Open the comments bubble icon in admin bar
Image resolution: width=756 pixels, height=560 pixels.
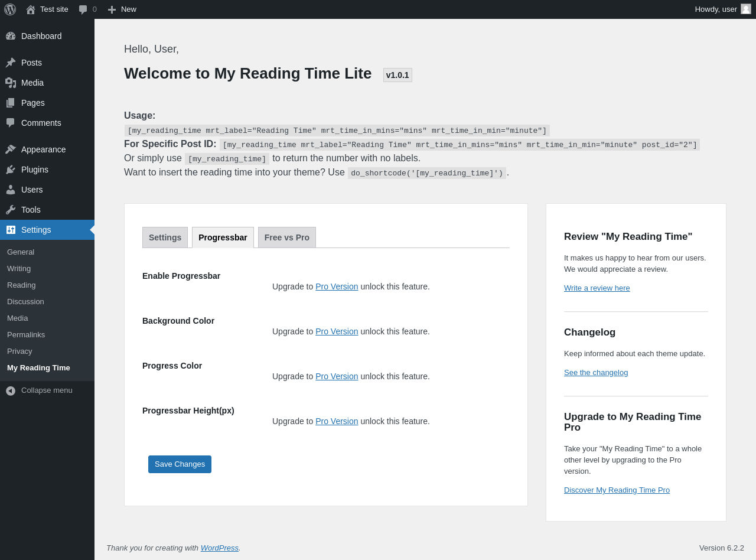coord(83,9)
